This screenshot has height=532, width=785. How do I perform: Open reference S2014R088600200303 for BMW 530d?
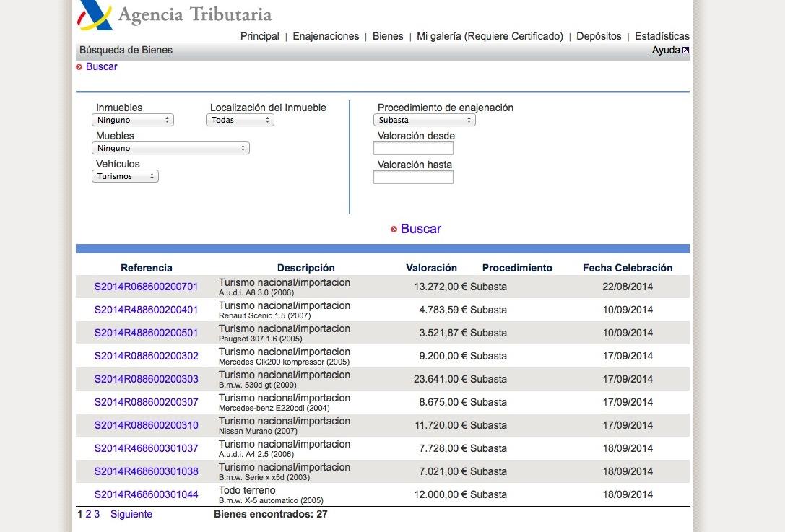point(146,379)
